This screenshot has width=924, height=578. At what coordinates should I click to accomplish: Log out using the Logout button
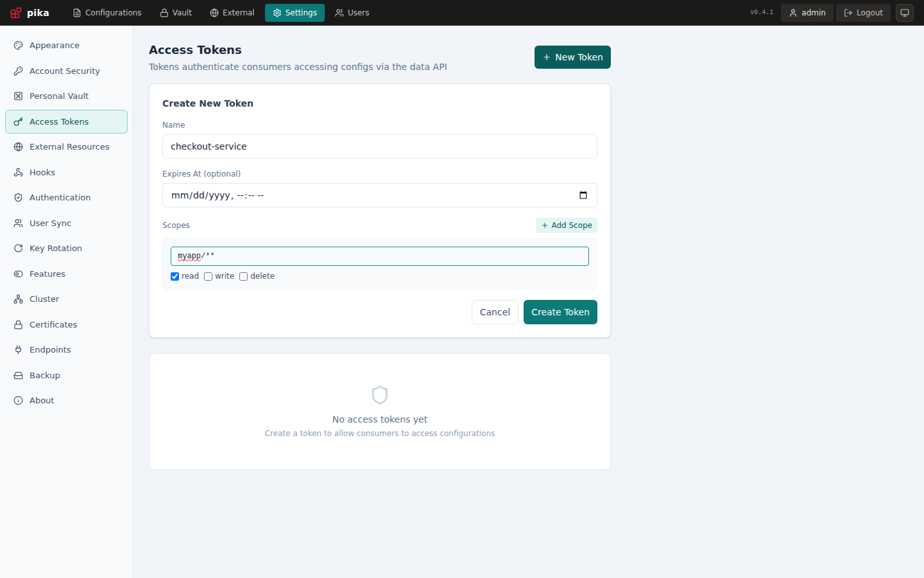click(x=863, y=13)
